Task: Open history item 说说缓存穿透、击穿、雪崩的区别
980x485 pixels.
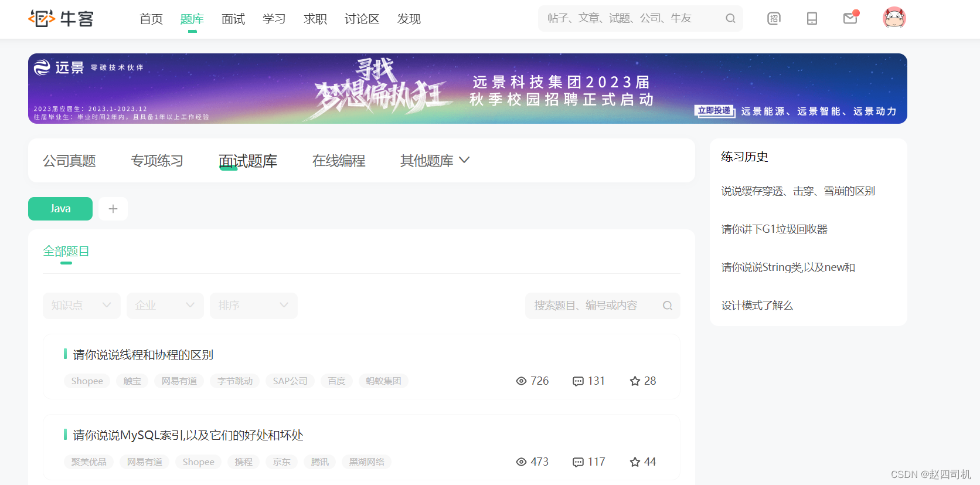Action: click(798, 191)
